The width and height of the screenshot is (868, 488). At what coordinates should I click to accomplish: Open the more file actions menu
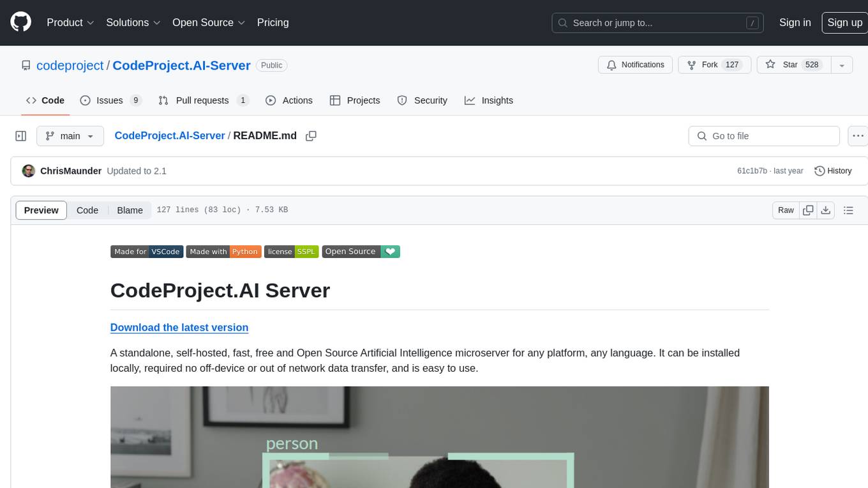click(858, 136)
